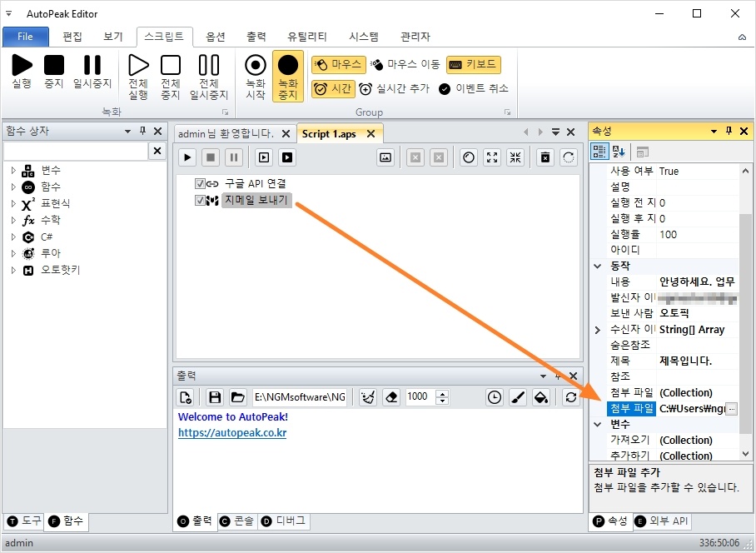Expand the 수학 tree node
Screen dimensions: 756x553
point(13,220)
